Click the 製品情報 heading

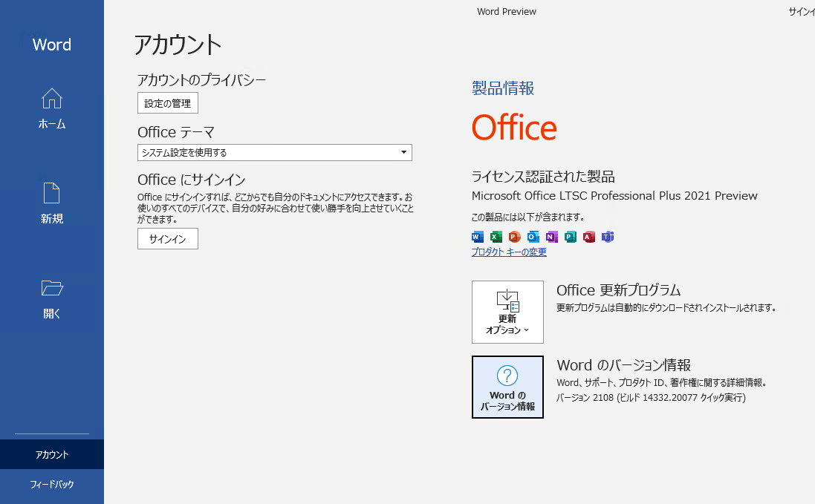tap(503, 88)
